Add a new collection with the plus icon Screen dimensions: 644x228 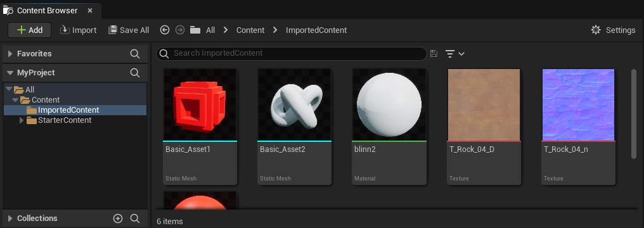click(118, 218)
